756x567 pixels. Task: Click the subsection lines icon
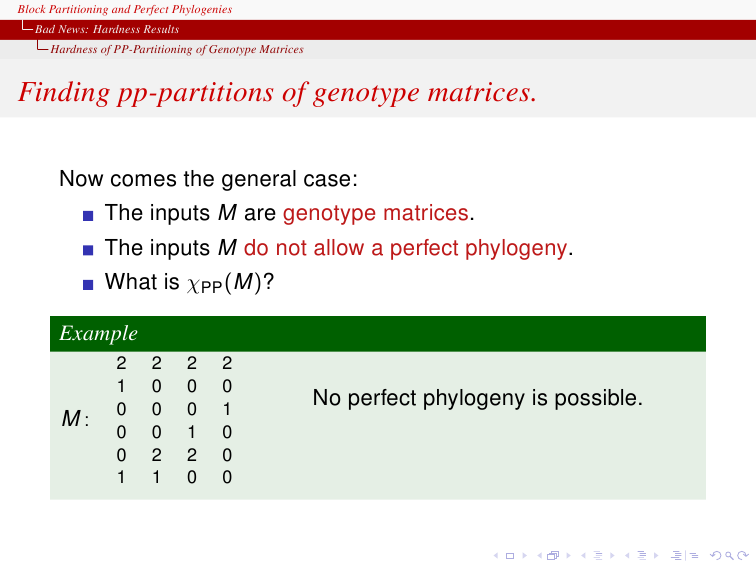[598, 555]
